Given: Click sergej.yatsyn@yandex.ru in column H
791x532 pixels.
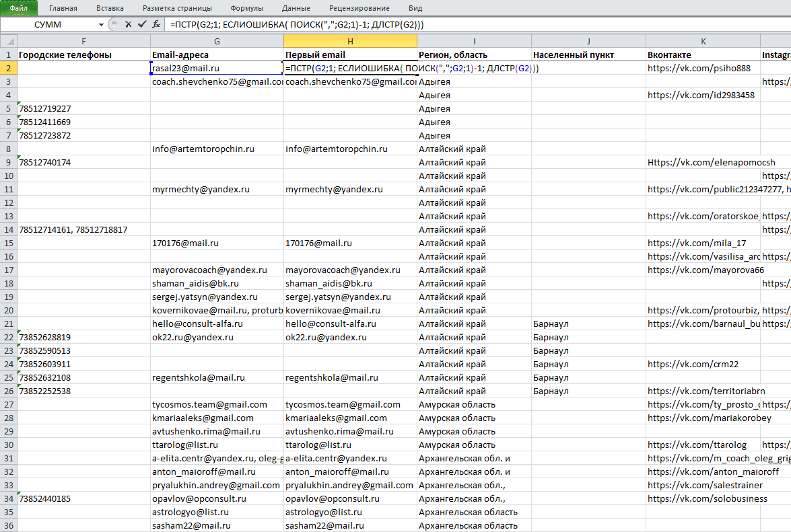Looking at the screenshot, I should [350, 297].
